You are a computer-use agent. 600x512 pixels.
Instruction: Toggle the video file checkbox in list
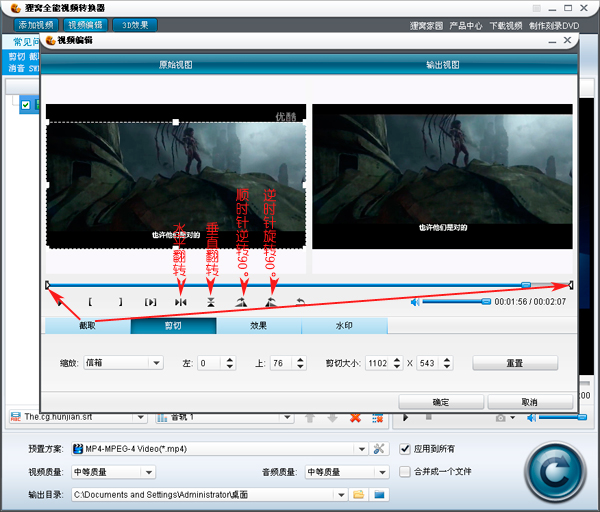tap(26, 105)
